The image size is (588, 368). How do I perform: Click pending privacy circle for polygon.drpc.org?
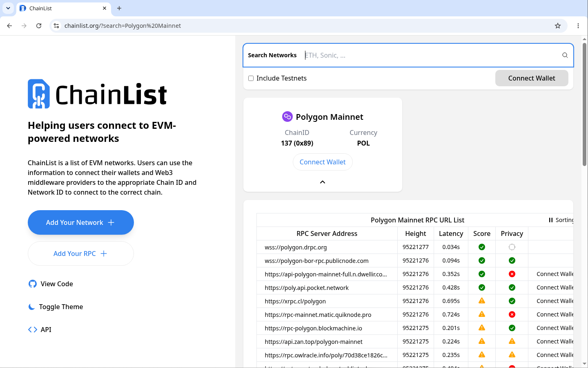pos(512,247)
